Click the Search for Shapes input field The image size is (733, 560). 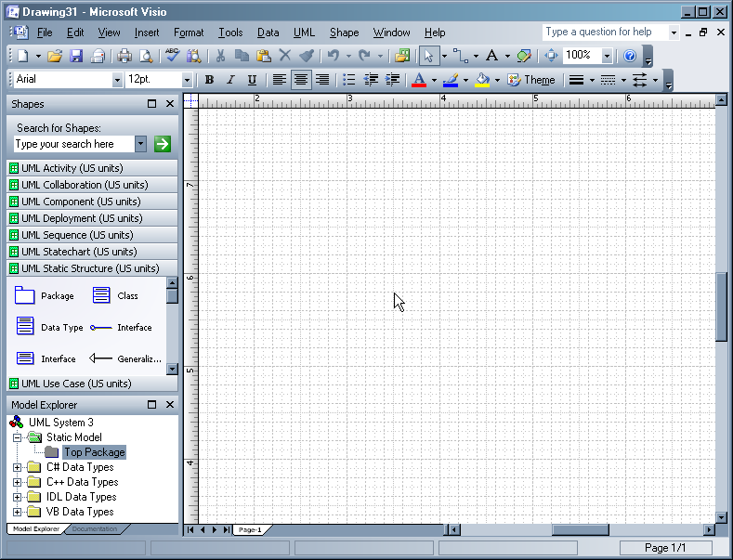pyautogui.click(x=72, y=144)
